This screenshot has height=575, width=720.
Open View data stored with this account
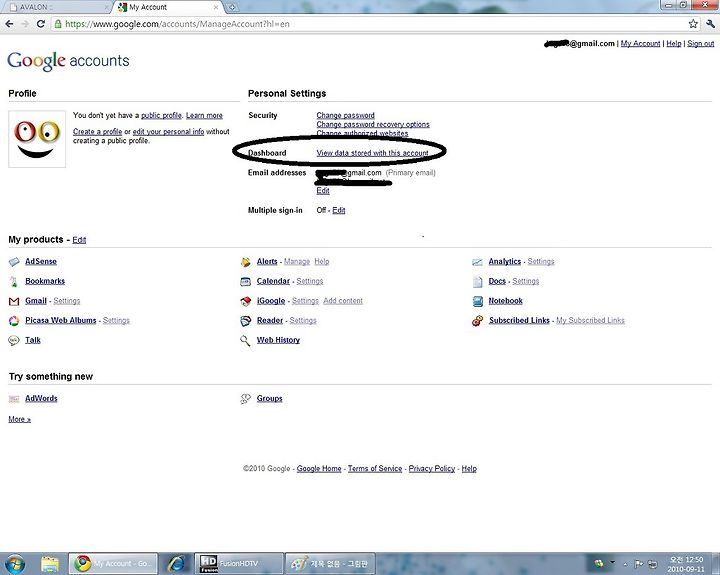tap(372, 153)
